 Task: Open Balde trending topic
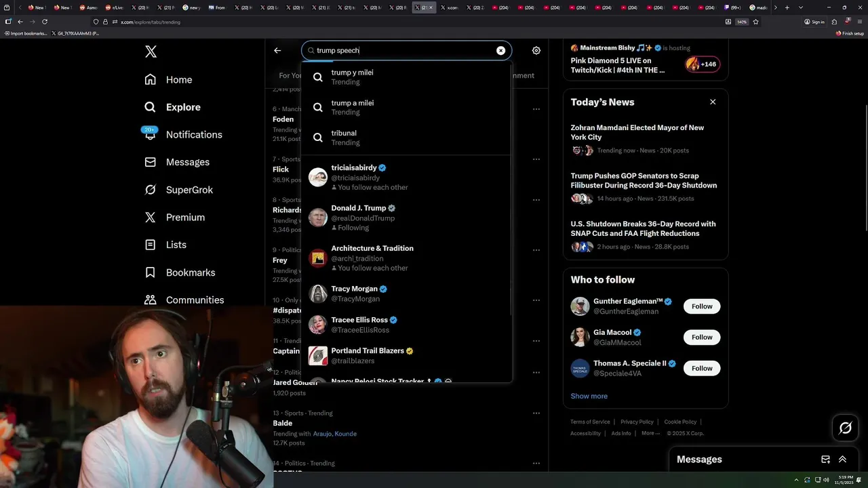283,423
